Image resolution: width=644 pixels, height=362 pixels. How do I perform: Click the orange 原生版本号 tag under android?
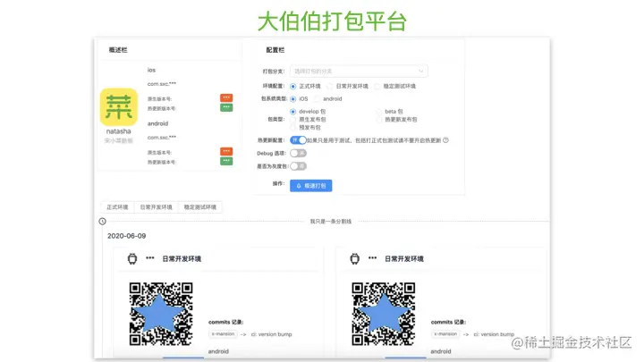[x=226, y=151]
